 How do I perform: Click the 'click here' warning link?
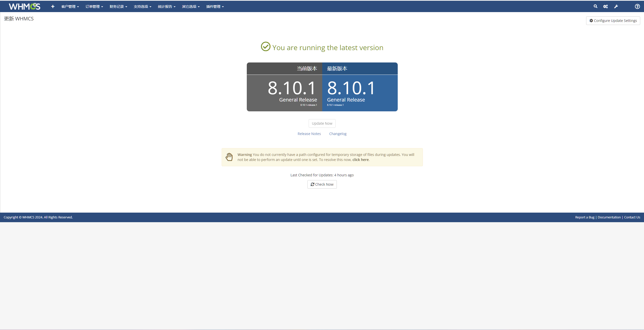(360, 160)
